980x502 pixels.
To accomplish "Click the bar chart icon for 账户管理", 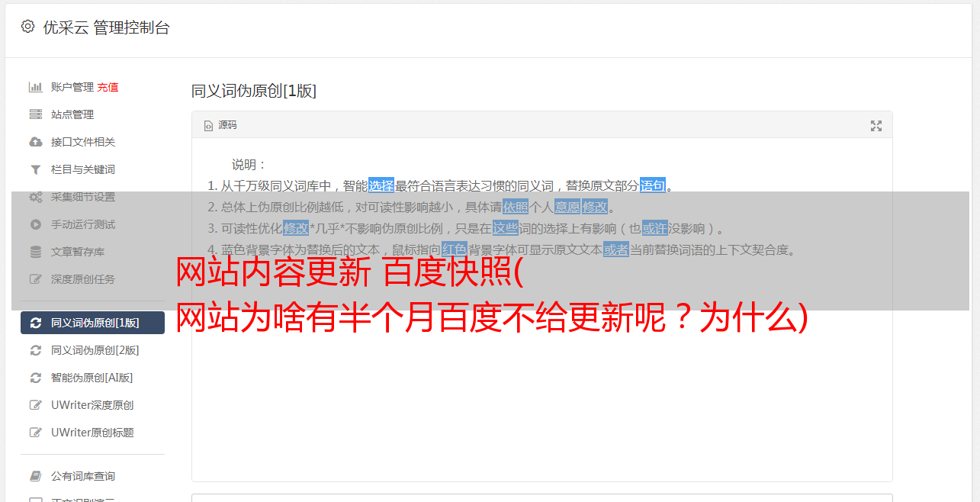I will (x=35, y=87).
